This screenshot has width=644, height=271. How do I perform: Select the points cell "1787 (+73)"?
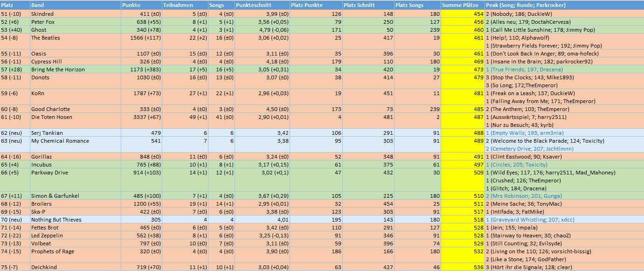[x=141, y=97]
